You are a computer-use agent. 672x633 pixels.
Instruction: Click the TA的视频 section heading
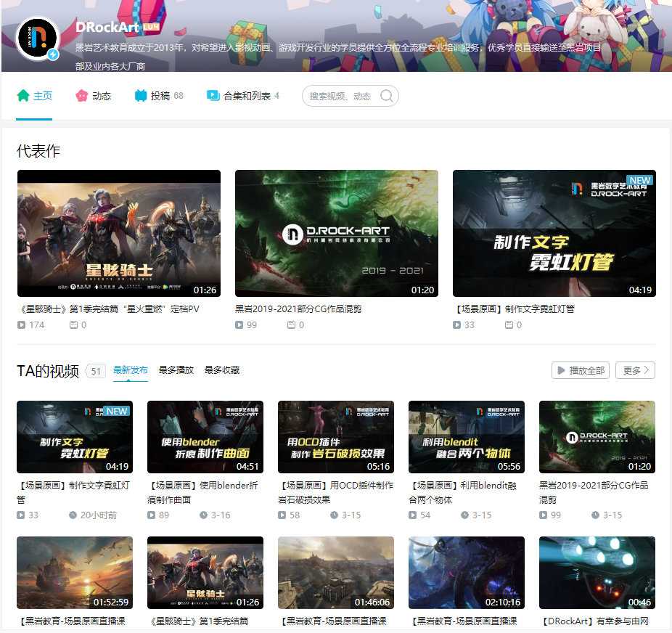pyautogui.click(x=48, y=371)
